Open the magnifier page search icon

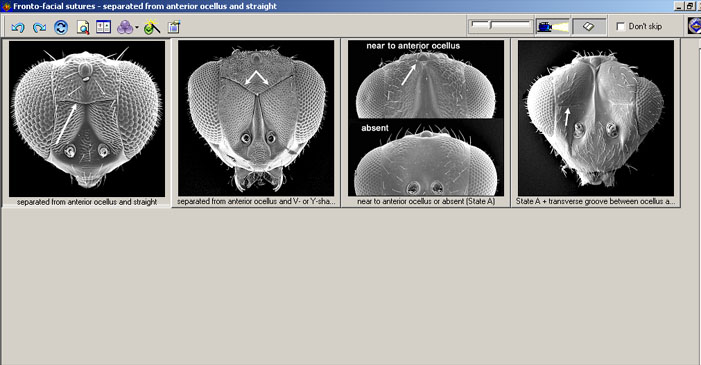[x=83, y=27]
